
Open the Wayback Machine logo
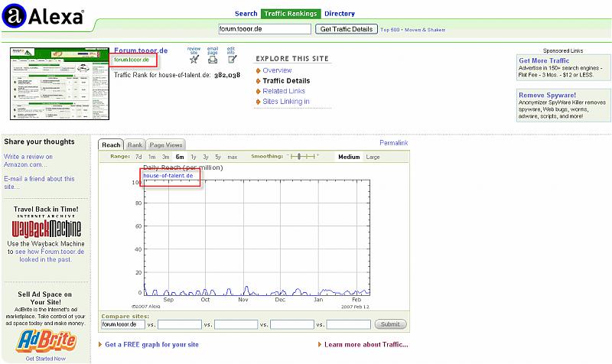point(47,229)
